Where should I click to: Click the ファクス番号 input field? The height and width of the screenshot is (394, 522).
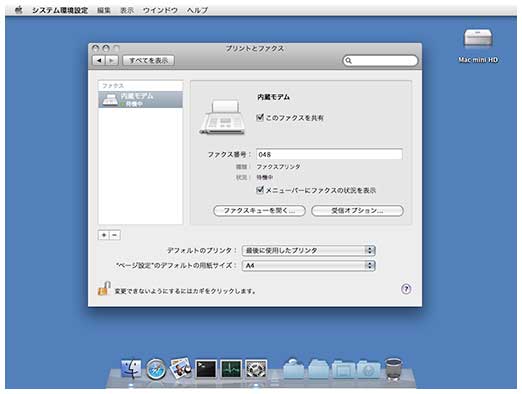click(329, 154)
